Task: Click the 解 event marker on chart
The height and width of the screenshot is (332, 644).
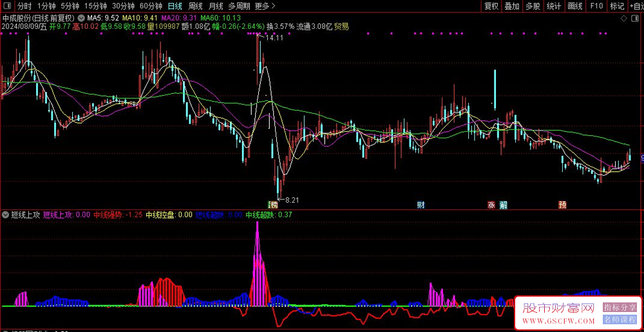Action: pos(503,205)
